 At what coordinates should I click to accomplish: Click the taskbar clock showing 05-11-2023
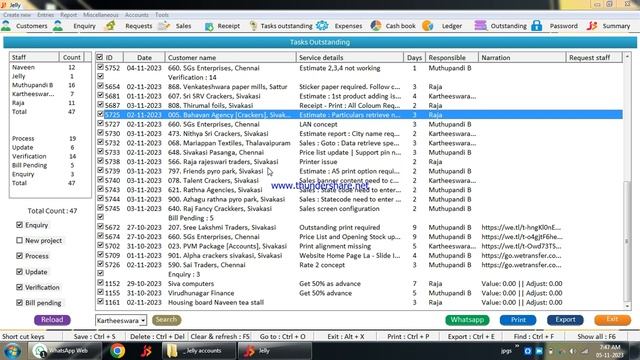[x=609, y=351]
